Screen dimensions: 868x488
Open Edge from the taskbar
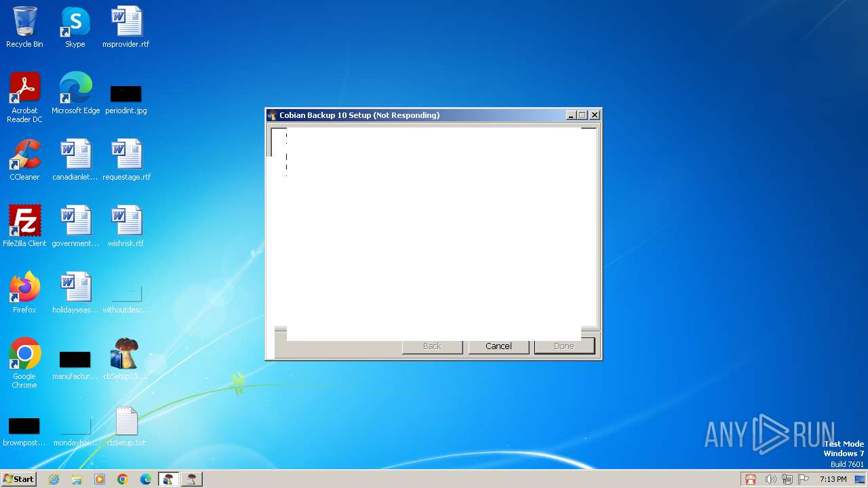click(x=146, y=479)
